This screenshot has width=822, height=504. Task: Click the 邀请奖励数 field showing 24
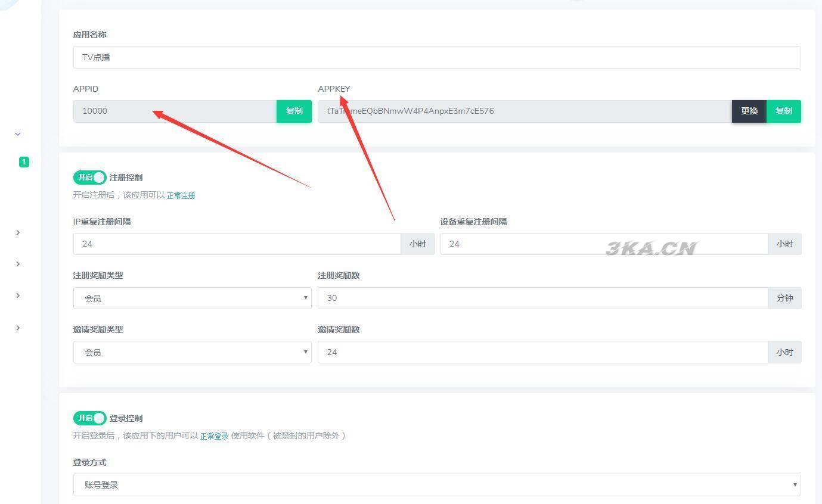(x=542, y=352)
